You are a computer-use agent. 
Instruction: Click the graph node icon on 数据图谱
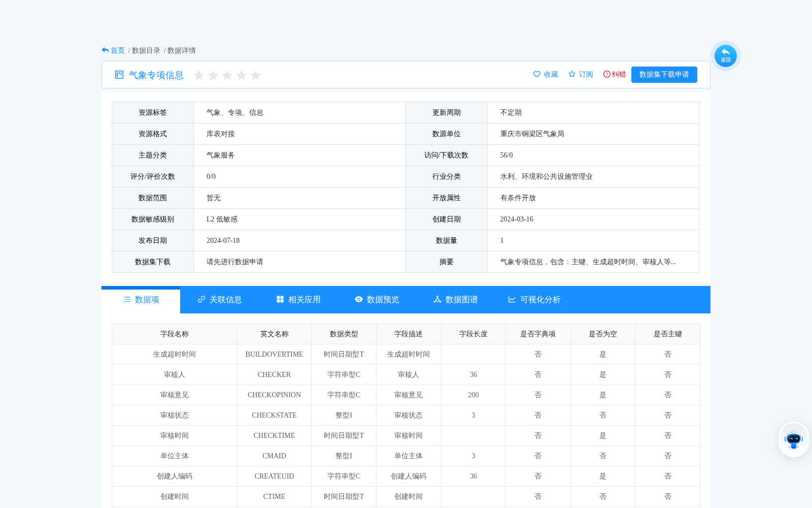(437, 299)
